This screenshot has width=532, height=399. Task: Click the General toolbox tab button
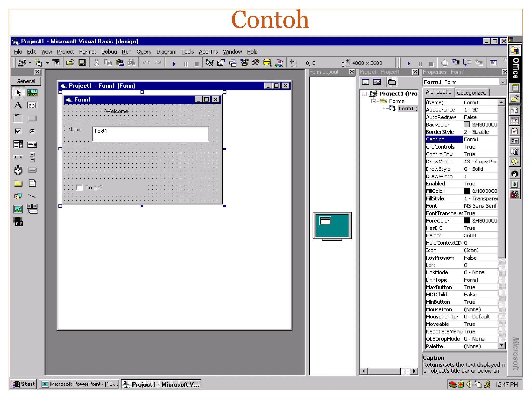click(x=26, y=81)
